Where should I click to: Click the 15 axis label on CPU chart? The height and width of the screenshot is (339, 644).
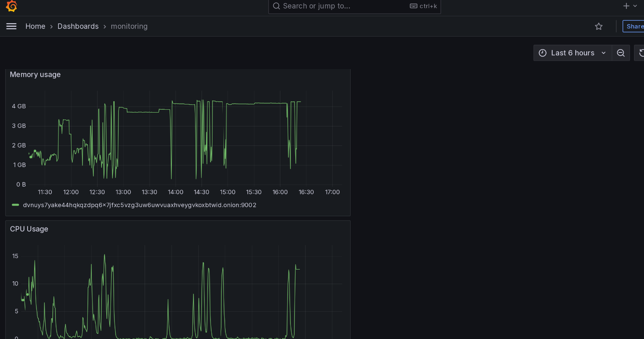tap(15, 256)
